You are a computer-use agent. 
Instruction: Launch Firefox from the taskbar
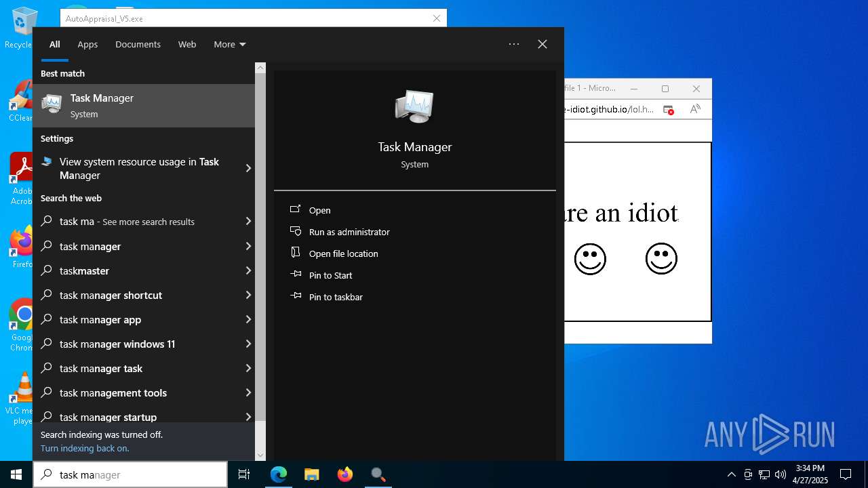344,474
